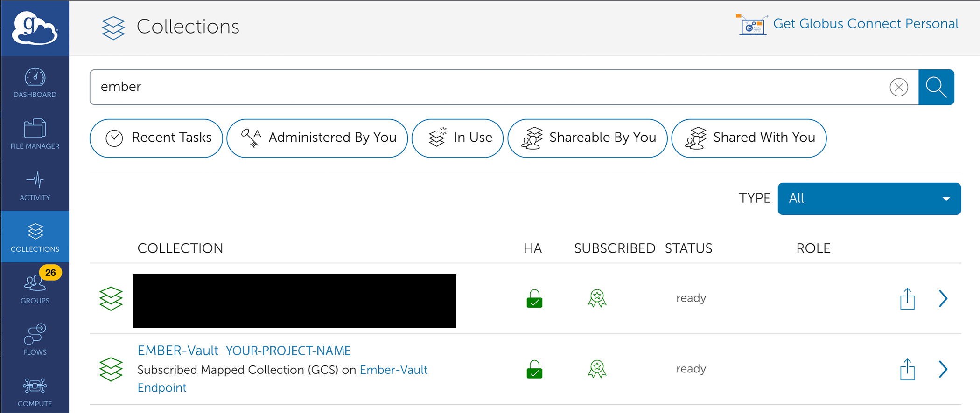Click the ROLE column header
This screenshot has height=413, width=980.
point(813,248)
